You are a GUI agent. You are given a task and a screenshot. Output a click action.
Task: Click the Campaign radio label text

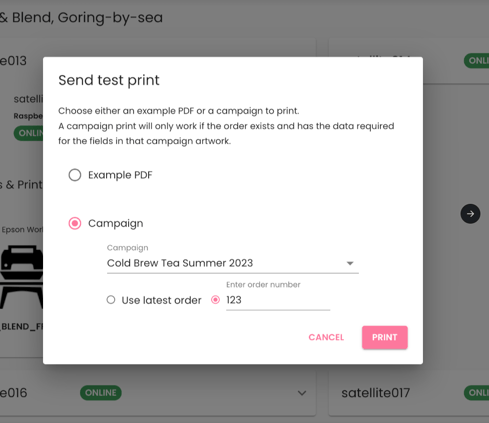(116, 223)
